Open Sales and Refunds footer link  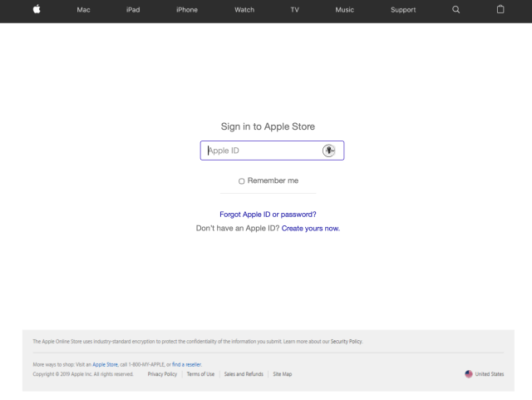click(244, 374)
